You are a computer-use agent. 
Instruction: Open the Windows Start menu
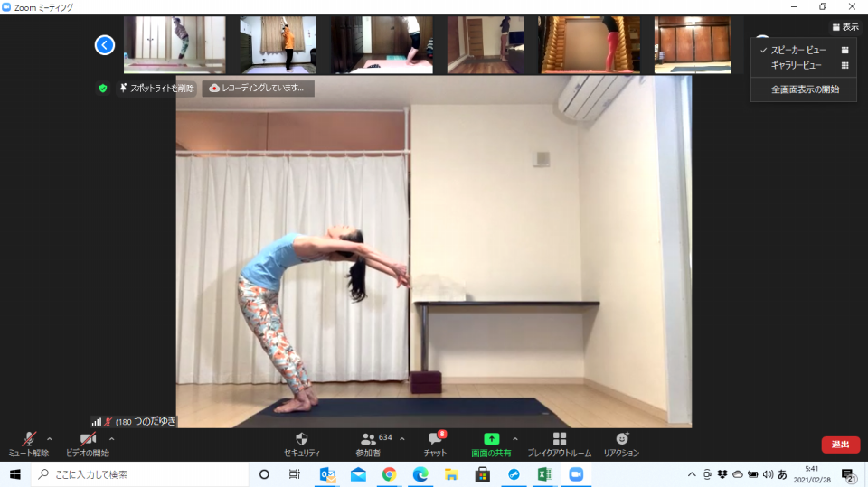pyautogui.click(x=15, y=474)
